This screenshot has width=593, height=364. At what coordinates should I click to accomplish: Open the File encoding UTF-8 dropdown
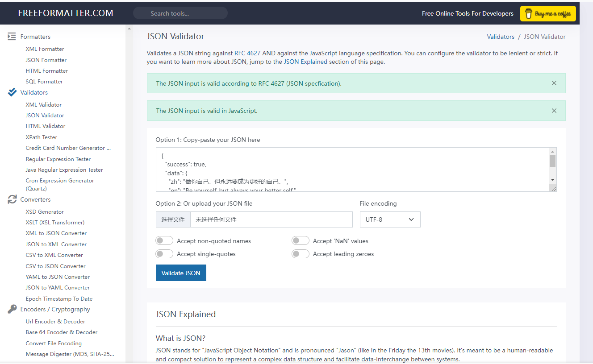point(390,219)
